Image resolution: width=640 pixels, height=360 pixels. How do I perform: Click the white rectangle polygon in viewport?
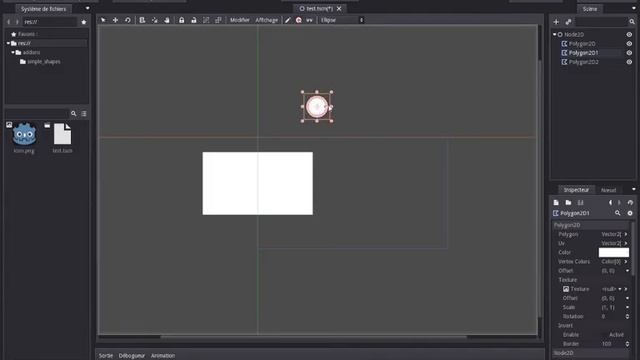point(258,183)
